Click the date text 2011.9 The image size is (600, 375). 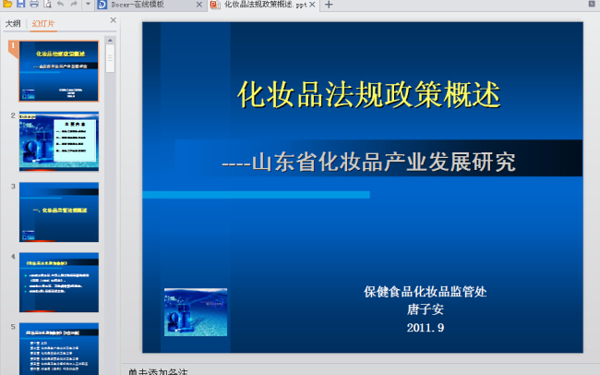425,328
